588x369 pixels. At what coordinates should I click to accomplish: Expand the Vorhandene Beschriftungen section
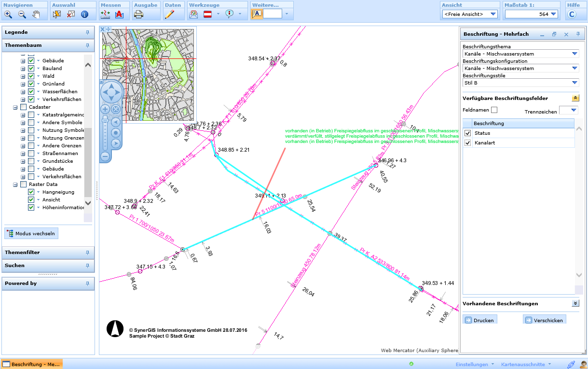575,303
